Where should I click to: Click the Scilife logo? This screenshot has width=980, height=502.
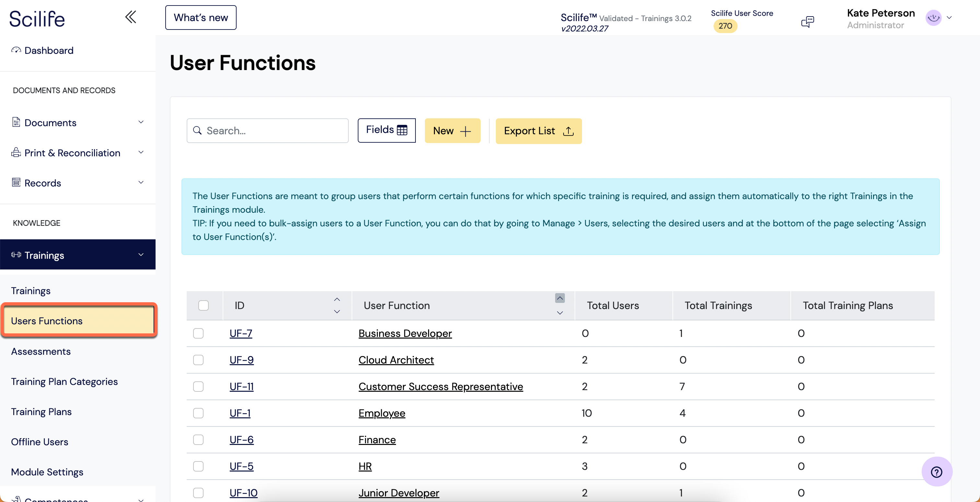coord(37,19)
